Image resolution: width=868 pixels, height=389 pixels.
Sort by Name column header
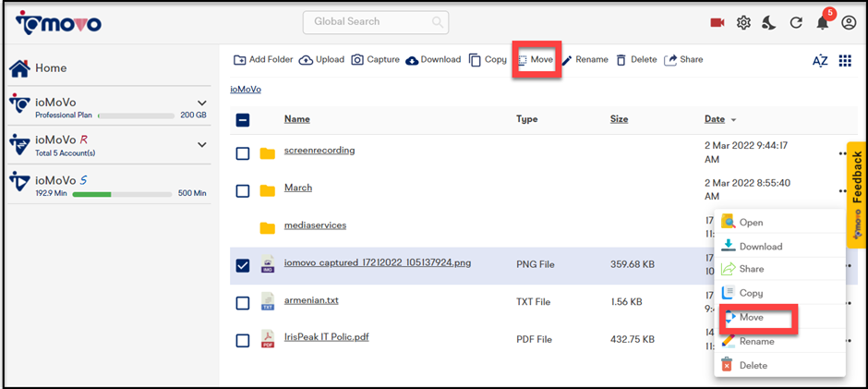pos(297,119)
